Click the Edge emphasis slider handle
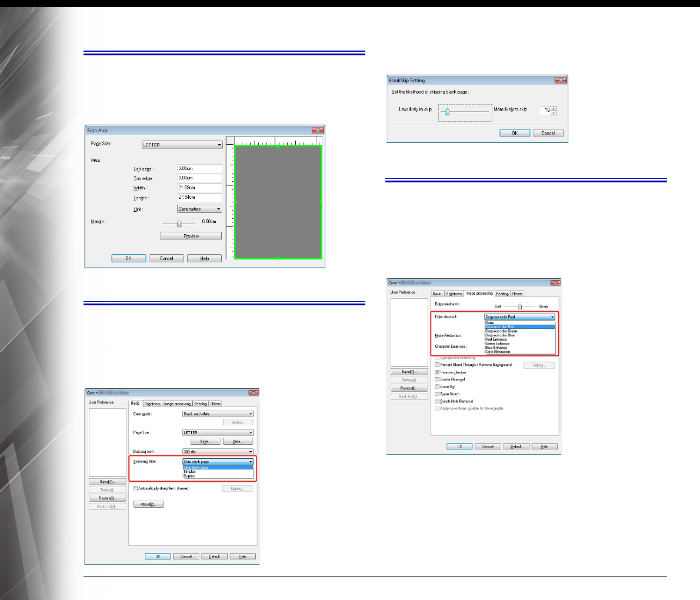Image resolution: width=700 pixels, height=600 pixels. pos(520,306)
